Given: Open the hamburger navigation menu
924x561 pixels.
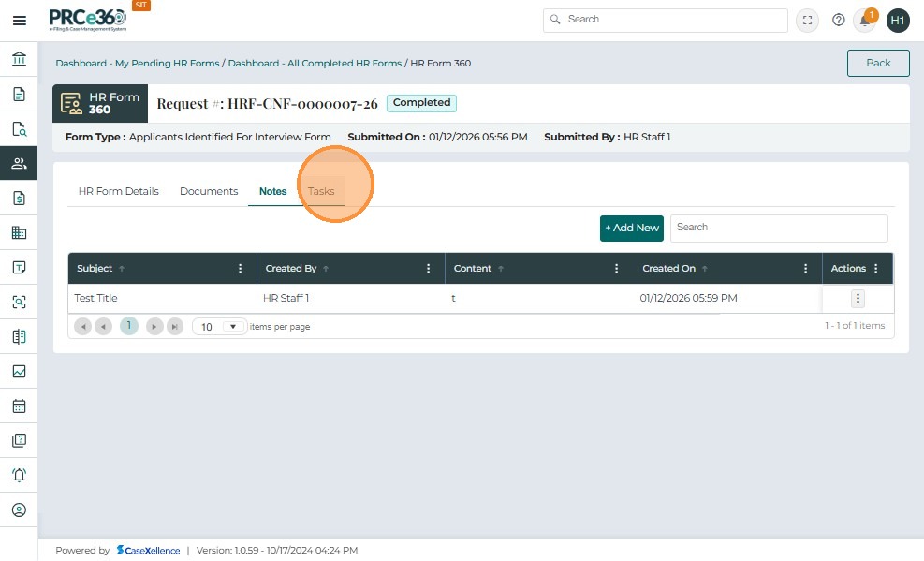Looking at the screenshot, I should [20, 21].
